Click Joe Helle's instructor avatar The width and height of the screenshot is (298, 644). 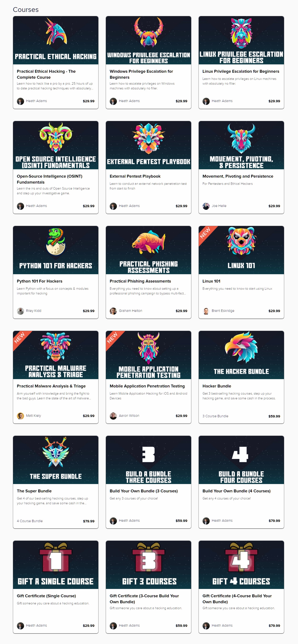point(206,206)
